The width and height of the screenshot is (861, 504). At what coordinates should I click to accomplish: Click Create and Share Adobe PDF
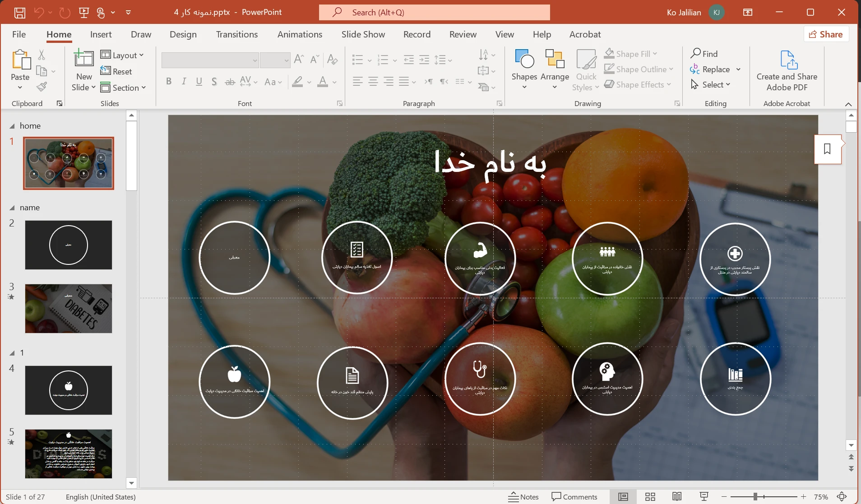pos(787,71)
